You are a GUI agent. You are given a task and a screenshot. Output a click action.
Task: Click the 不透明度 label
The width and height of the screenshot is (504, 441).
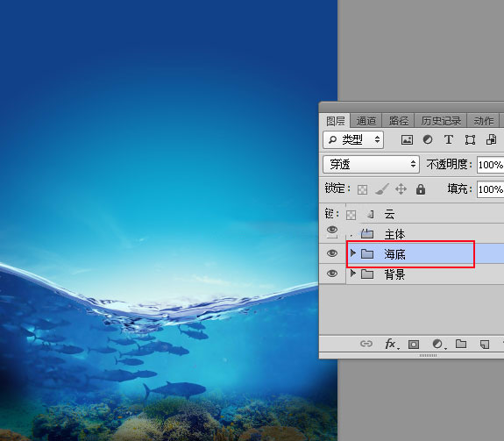click(x=449, y=164)
